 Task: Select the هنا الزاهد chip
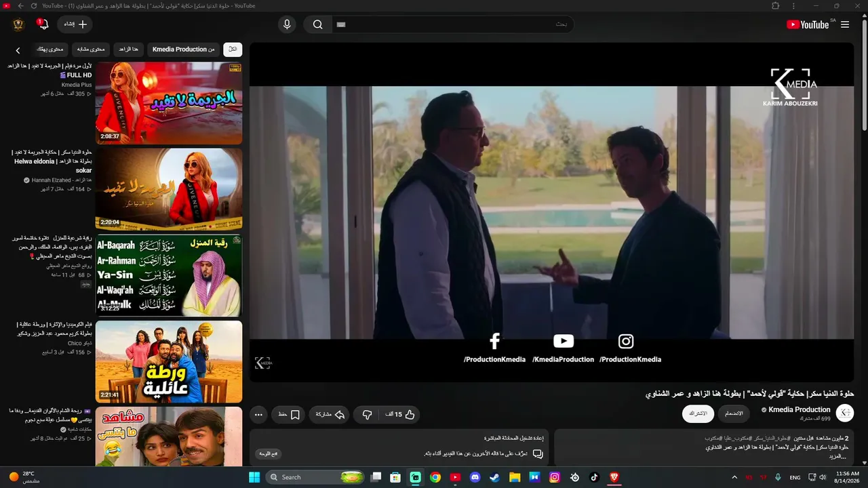click(128, 49)
